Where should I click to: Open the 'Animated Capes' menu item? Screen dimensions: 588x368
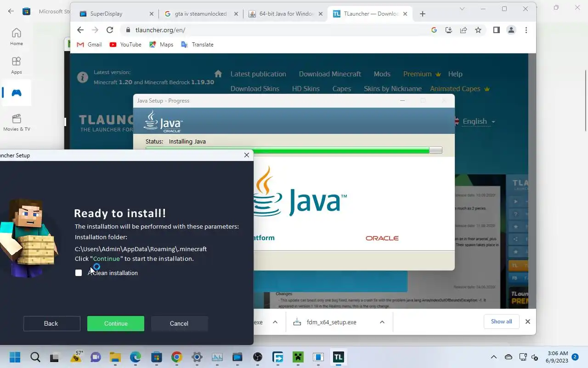click(x=459, y=89)
